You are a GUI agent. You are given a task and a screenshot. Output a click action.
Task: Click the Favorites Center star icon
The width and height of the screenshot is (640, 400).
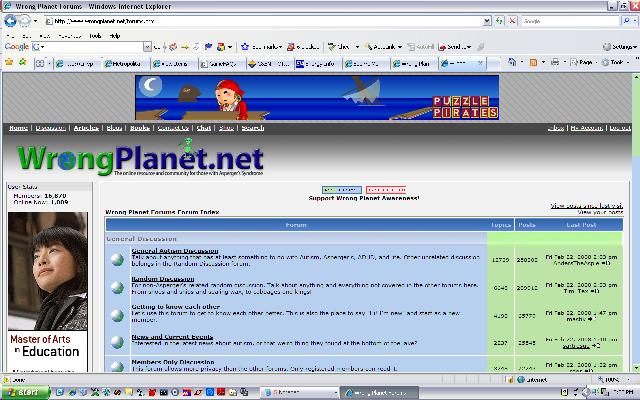tap(9, 63)
